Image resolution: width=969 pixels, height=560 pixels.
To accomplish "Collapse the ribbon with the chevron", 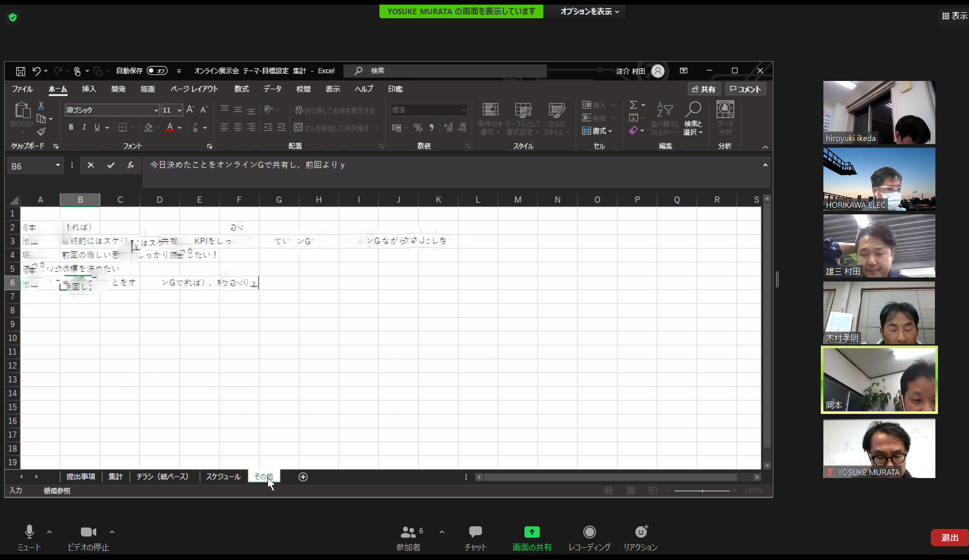I will pos(765,147).
